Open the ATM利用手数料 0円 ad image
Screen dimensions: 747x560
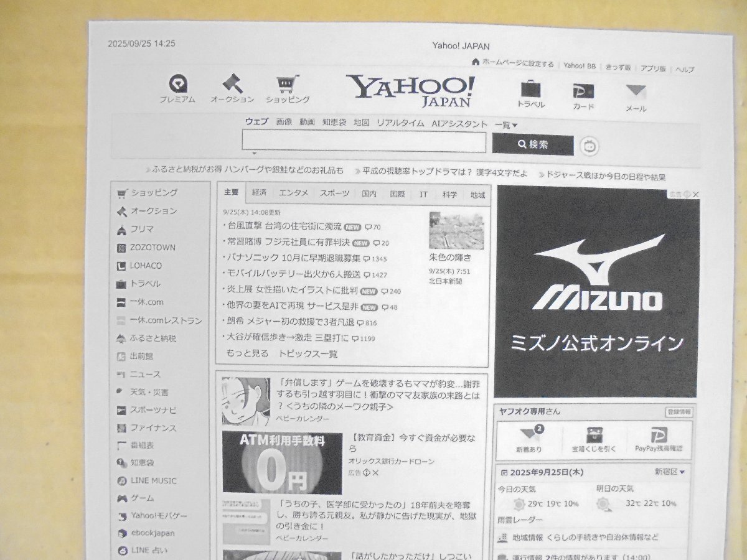[282, 462]
